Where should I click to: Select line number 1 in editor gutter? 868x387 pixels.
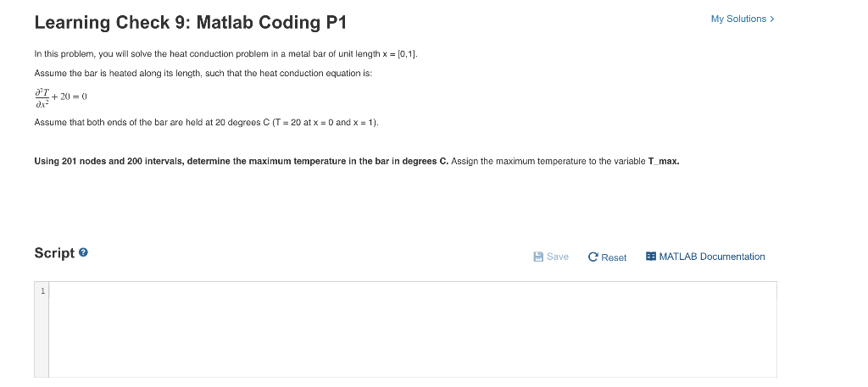click(x=42, y=290)
